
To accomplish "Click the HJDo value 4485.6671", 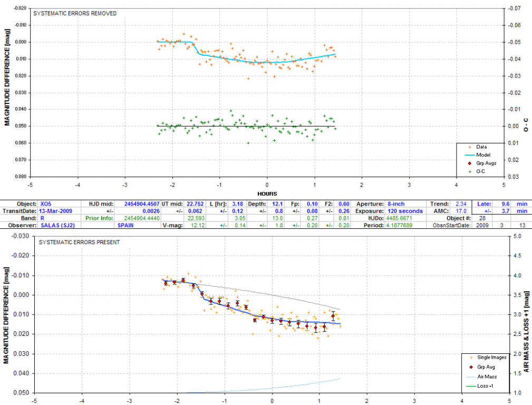I will point(399,218).
